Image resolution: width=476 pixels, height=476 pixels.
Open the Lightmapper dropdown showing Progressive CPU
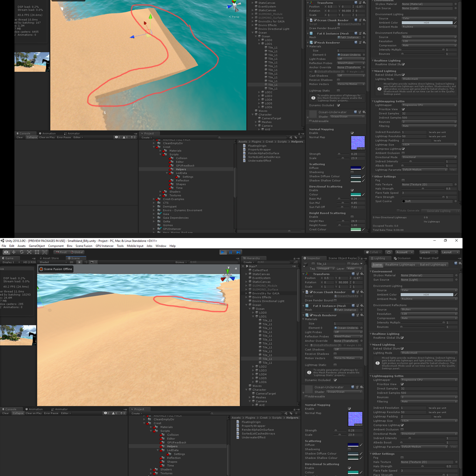click(429, 379)
